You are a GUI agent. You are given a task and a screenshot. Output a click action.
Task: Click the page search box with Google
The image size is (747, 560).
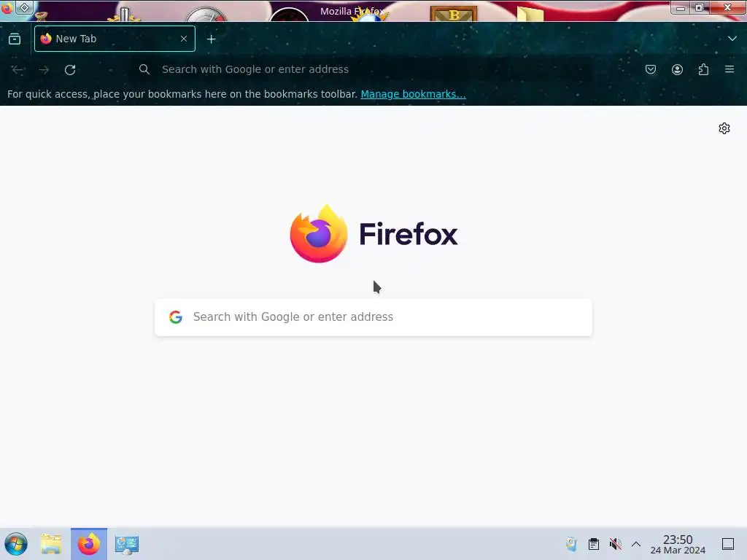click(x=373, y=317)
